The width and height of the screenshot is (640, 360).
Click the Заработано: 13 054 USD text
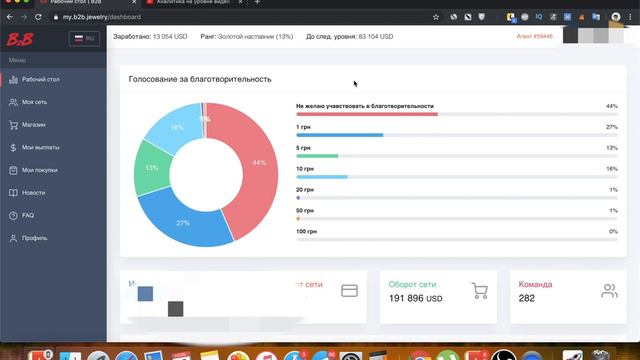tap(150, 36)
